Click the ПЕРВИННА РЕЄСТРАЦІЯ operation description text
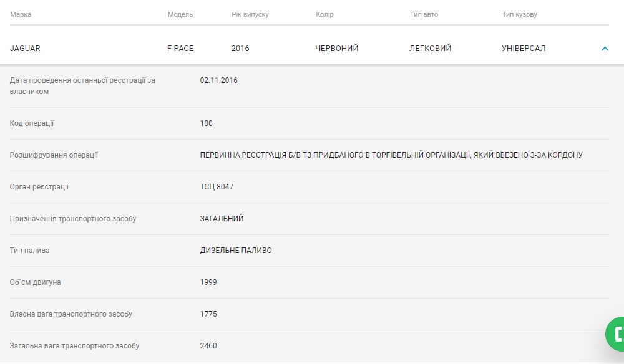Screen dimensions: 624x364 point(391,155)
